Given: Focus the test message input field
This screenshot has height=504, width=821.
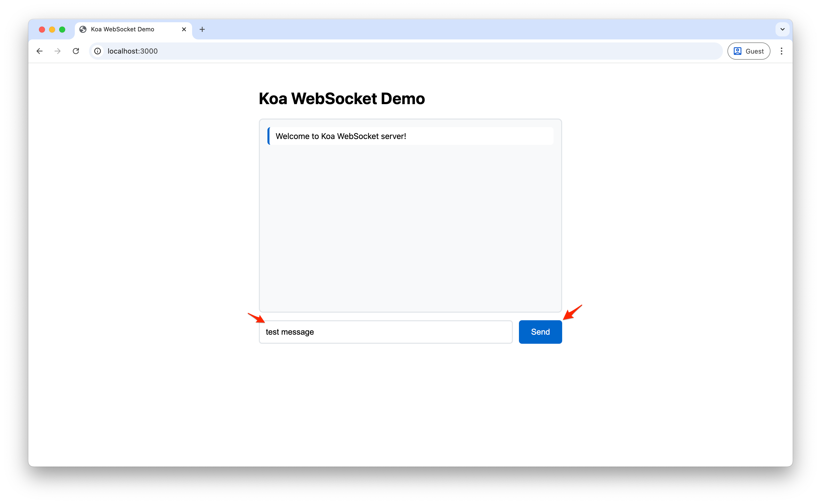Looking at the screenshot, I should [386, 332].
